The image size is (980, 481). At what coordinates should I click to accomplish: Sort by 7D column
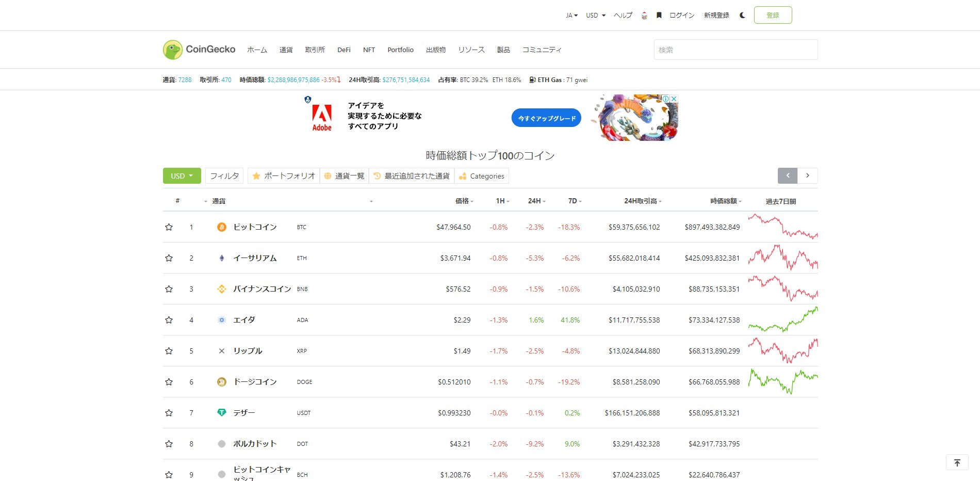[575, 201]
